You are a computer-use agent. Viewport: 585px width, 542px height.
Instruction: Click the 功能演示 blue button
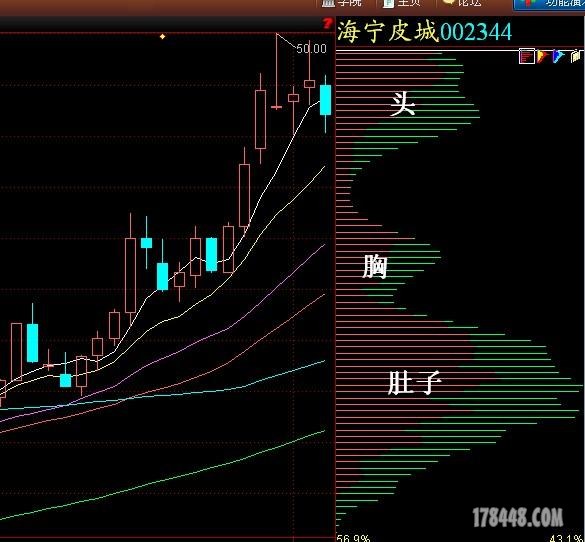tap(549, 4)
